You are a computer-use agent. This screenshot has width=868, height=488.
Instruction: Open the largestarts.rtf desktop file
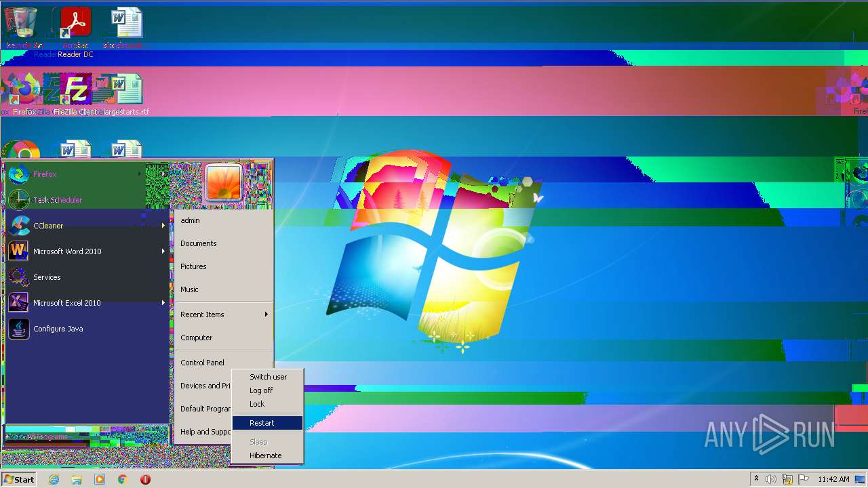point(126,94)
